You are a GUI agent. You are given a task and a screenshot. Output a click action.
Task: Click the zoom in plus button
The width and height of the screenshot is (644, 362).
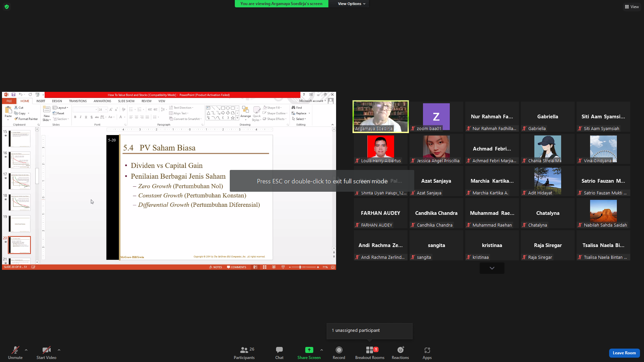click(x=318, y=267)
